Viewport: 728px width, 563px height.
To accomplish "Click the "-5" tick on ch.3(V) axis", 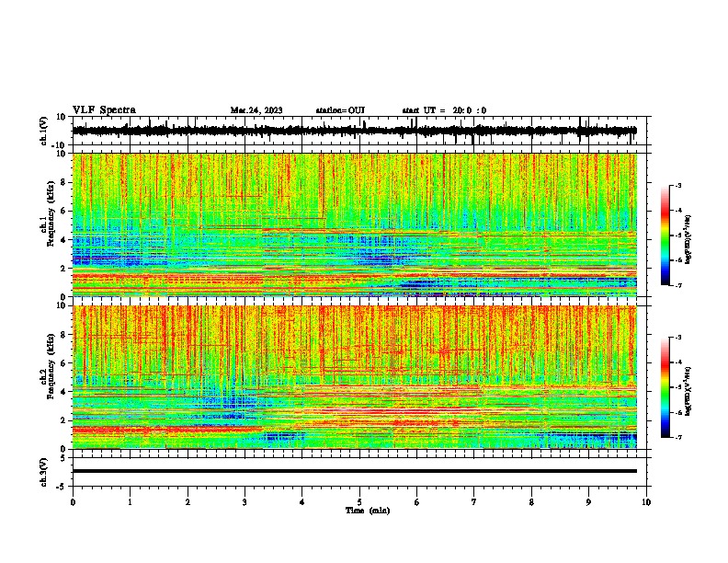I will click(62, 487).
